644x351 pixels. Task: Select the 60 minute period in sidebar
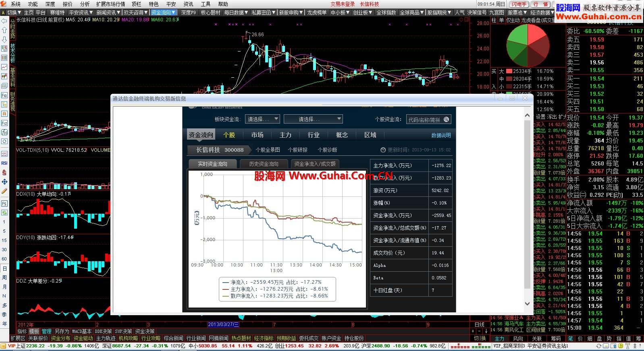click(4, 259)
